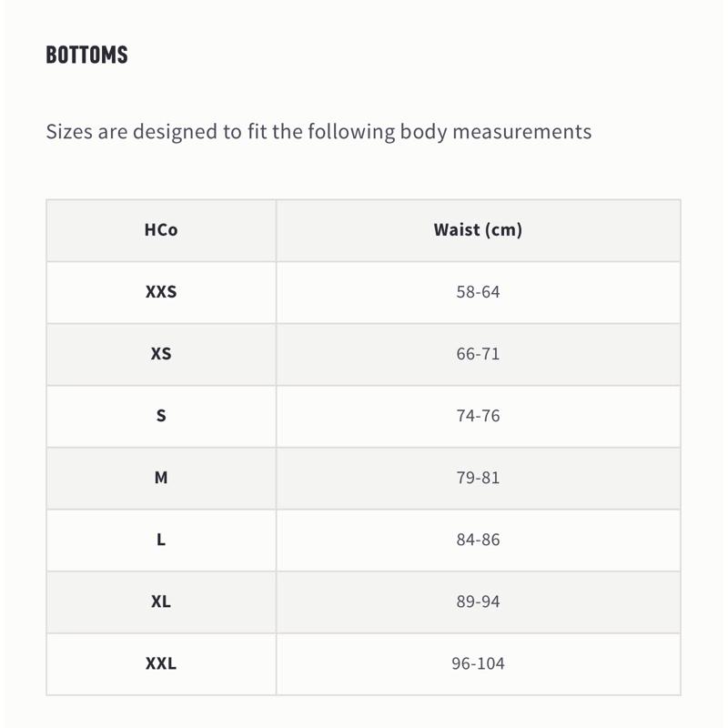
Task: Click the 89-94 waist measurement
Action: pos(478,602)
